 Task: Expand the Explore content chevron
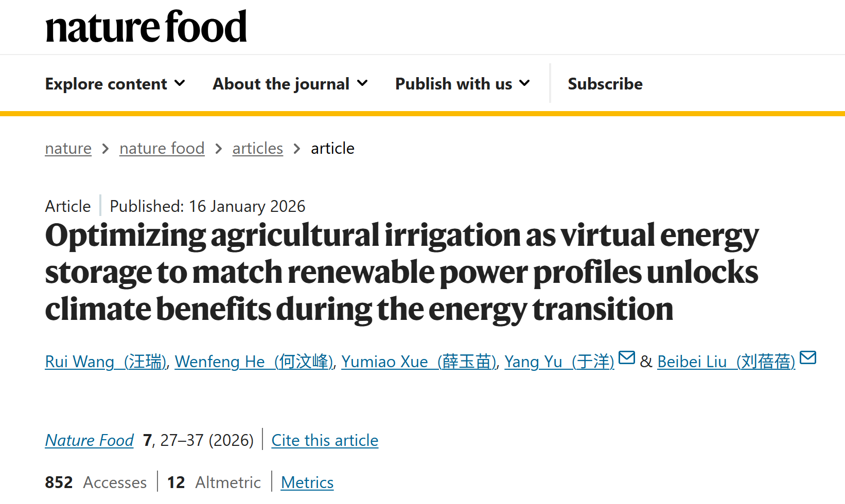point(180,83)
